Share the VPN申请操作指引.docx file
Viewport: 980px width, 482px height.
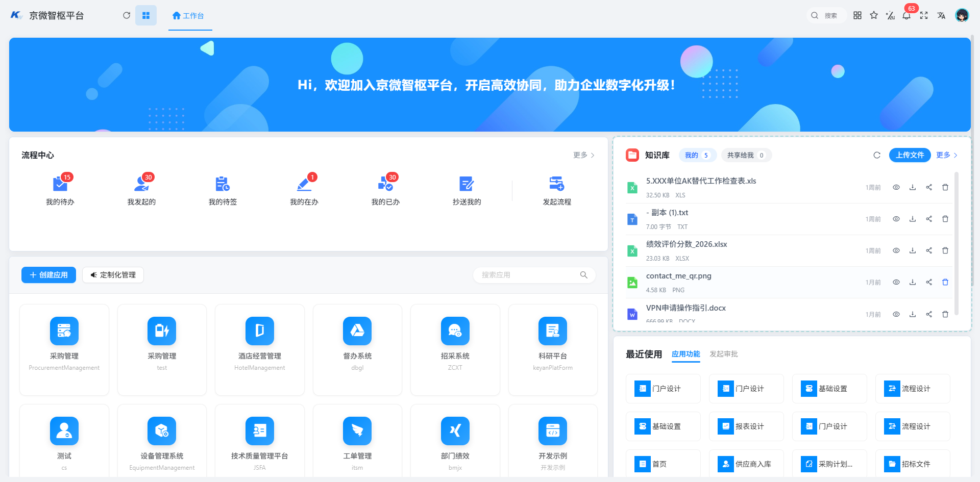coord(929,314)
